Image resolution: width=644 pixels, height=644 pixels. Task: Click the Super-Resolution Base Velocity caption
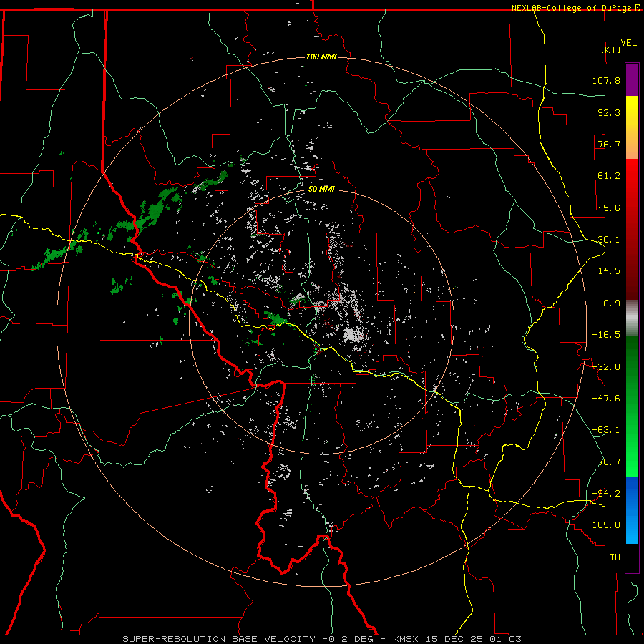coord(322,639)
